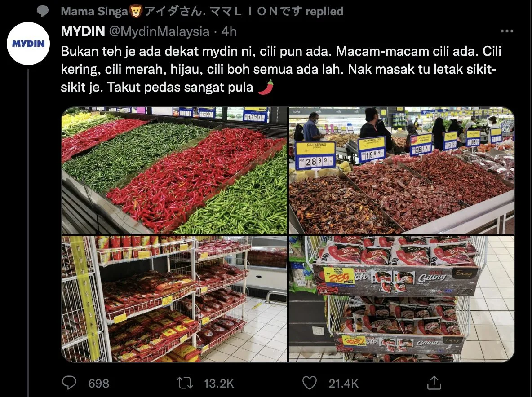Open the 4h timestamp link
The image size is (532, 397).
(229, 31)
